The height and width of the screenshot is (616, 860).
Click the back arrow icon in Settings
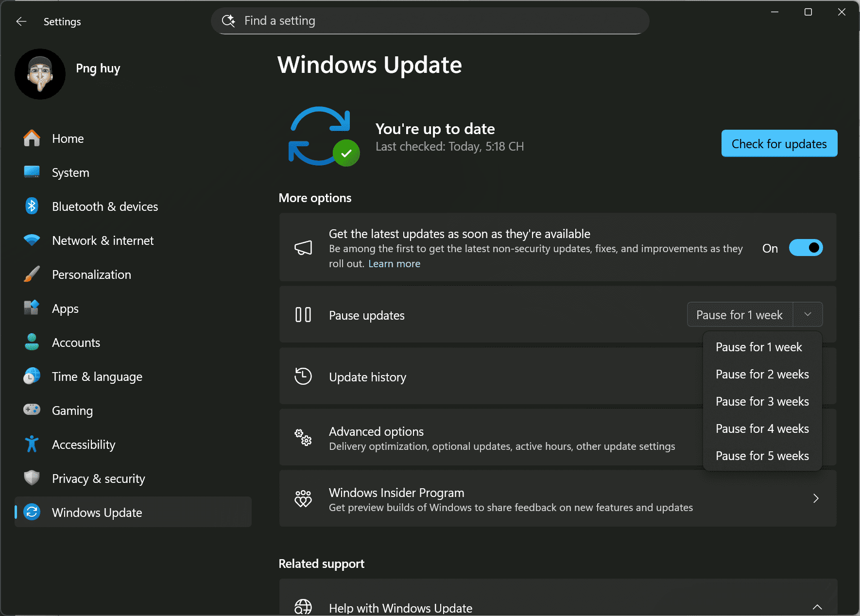[21, 21]
